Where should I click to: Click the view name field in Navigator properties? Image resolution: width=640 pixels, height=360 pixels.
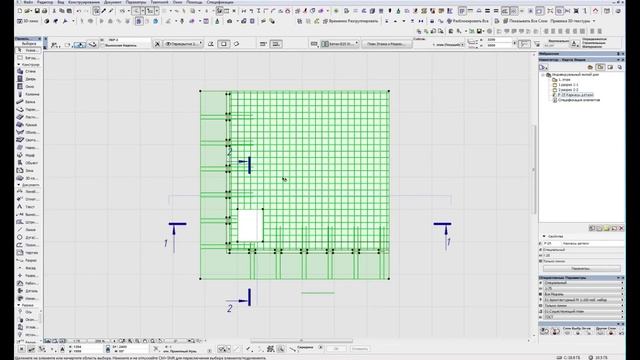coord(593,243)
